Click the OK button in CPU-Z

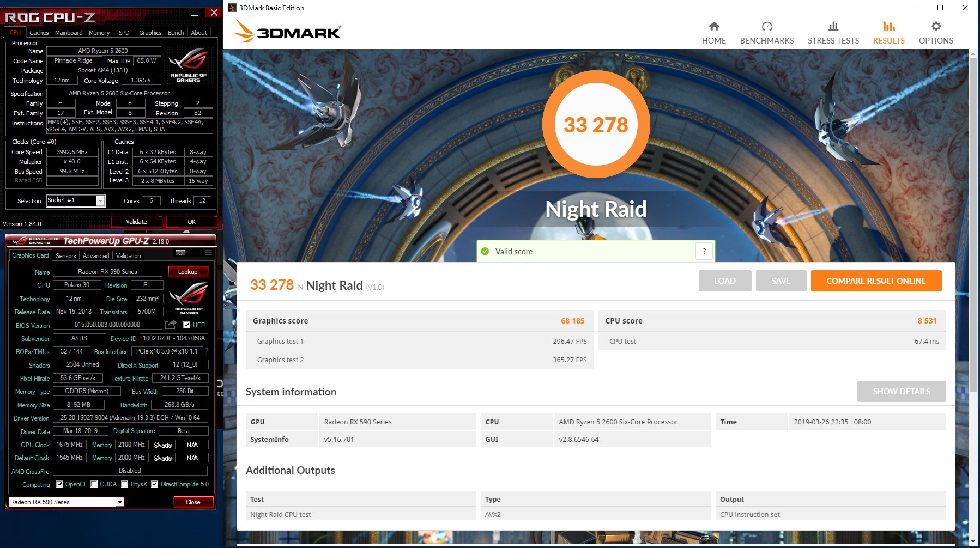click(x=191, y=222)
